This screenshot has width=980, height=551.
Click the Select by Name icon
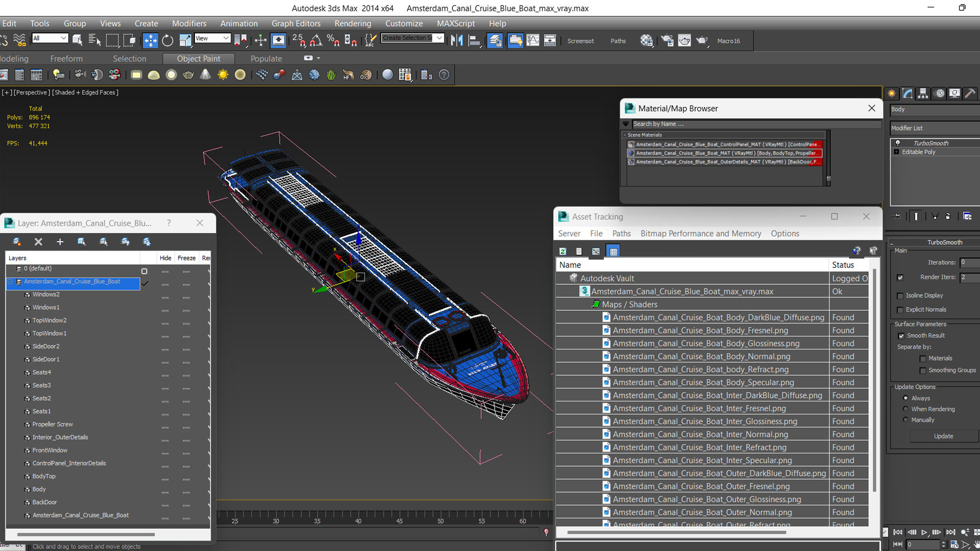pyautogui.click(x=95, y=40)
